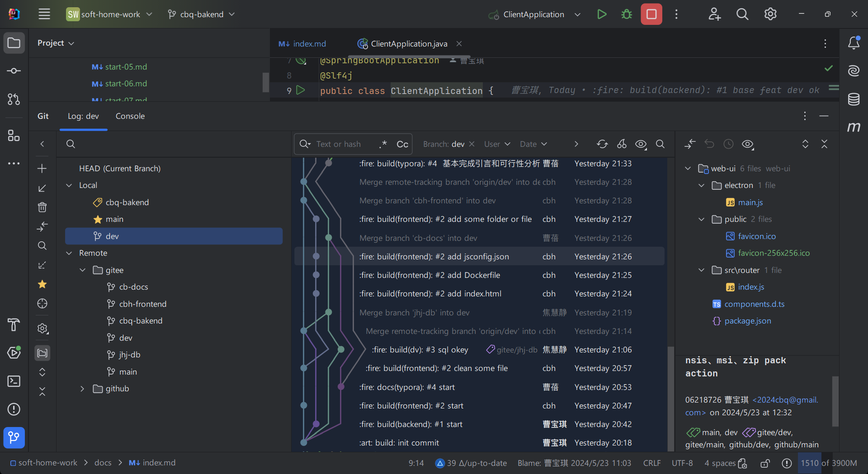The height and width of the screenshot is (474, 868).
Task: Open the Git tool window button
Action: tap(14, 437)
